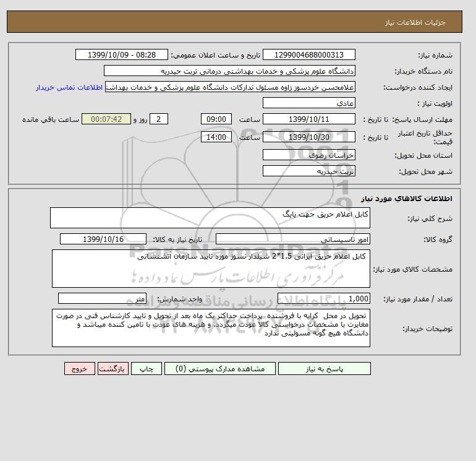Image resolution: width=476 pixels, height=461 pixels.
Task: Click the response deadline date 1399/10/11
Action: point(308,119)
